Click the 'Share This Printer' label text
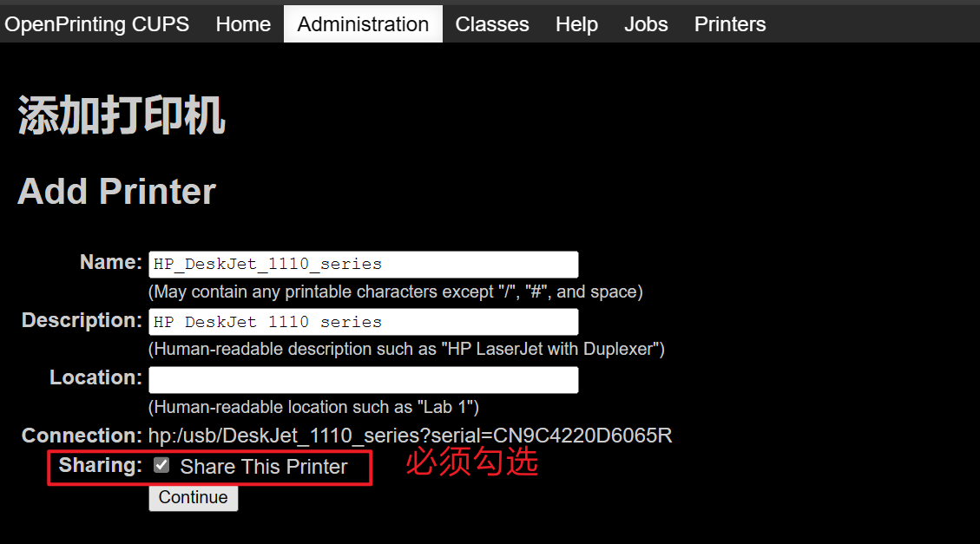This screenshot has width=980, height=544. click(x=264, y=467)
